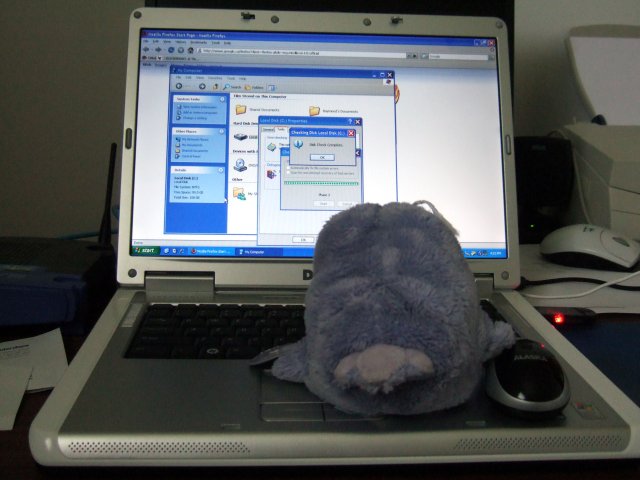Open Firefox File menu

click(145, 41)
